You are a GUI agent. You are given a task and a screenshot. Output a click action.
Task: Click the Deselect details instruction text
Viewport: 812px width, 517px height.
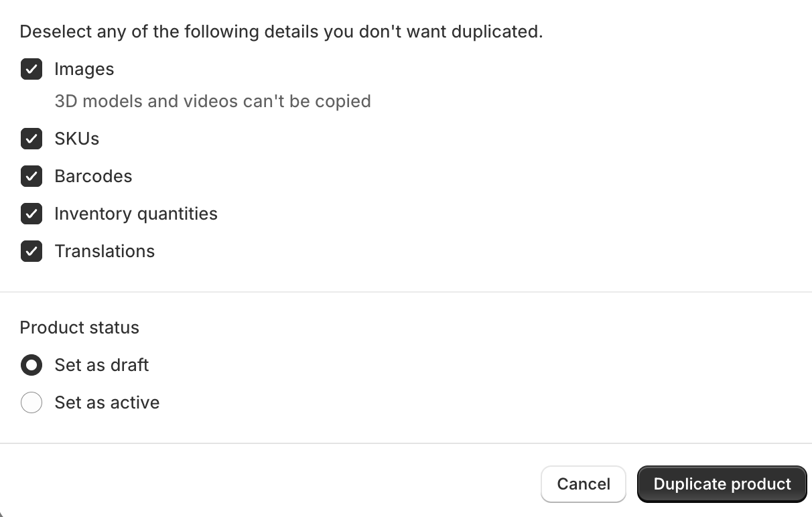pos(281,31)
